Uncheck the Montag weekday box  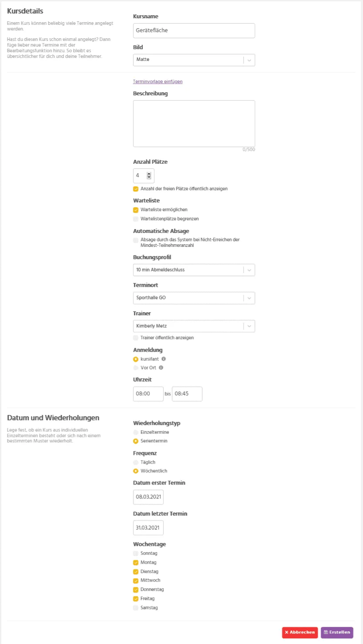[x=136, y=563]
